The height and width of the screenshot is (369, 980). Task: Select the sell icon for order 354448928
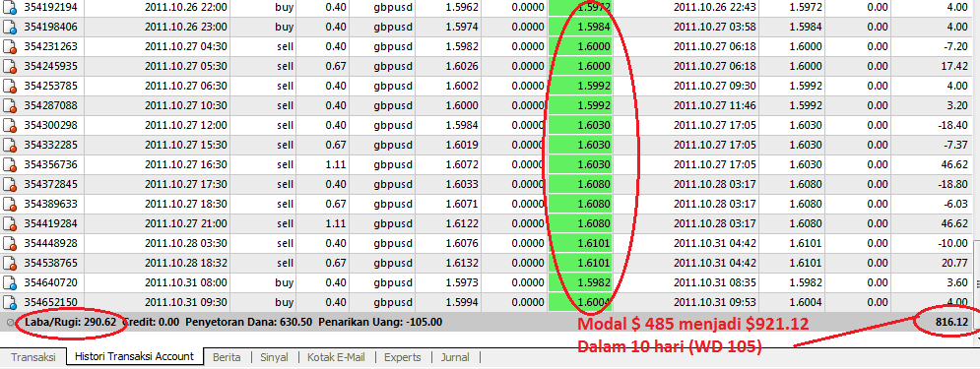click(10, 243)
